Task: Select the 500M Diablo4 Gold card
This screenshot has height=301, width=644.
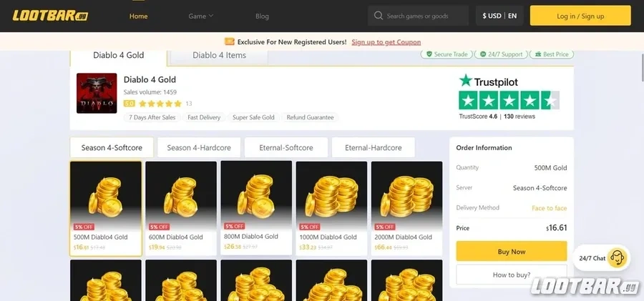Action: (x=106, y=209)
